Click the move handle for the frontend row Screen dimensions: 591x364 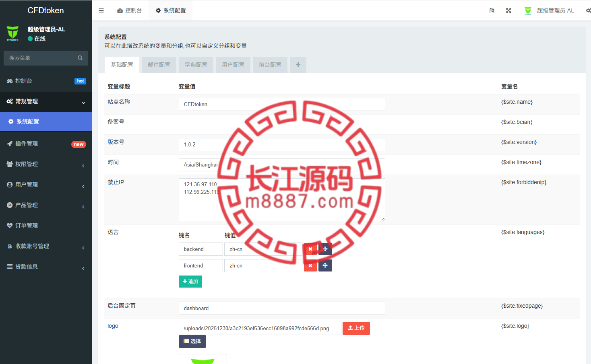point(325,265)
